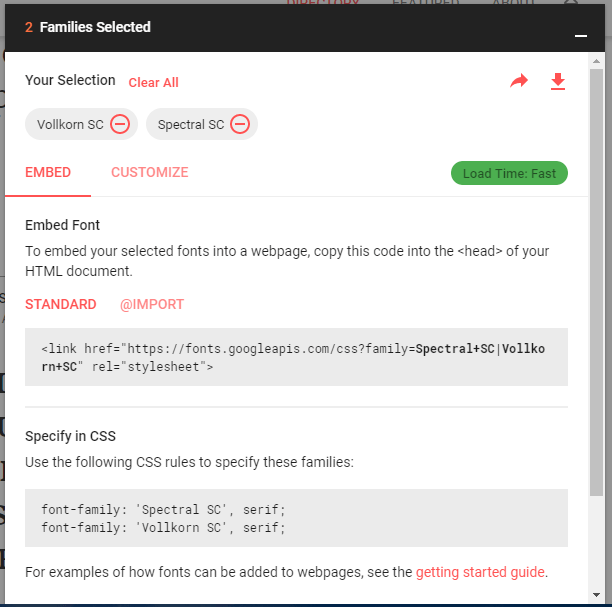Click the Vollkorn SC chip label
Viewport: 612px width, 607px height.
[x=70, y=124]
